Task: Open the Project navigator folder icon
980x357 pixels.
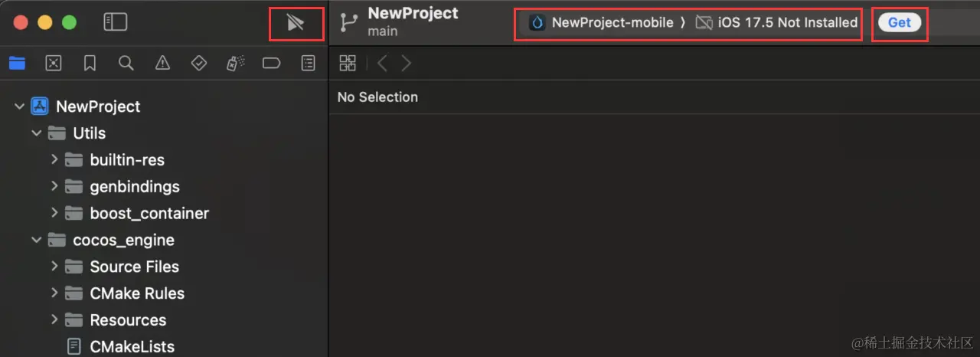Action: coord(17,64)
